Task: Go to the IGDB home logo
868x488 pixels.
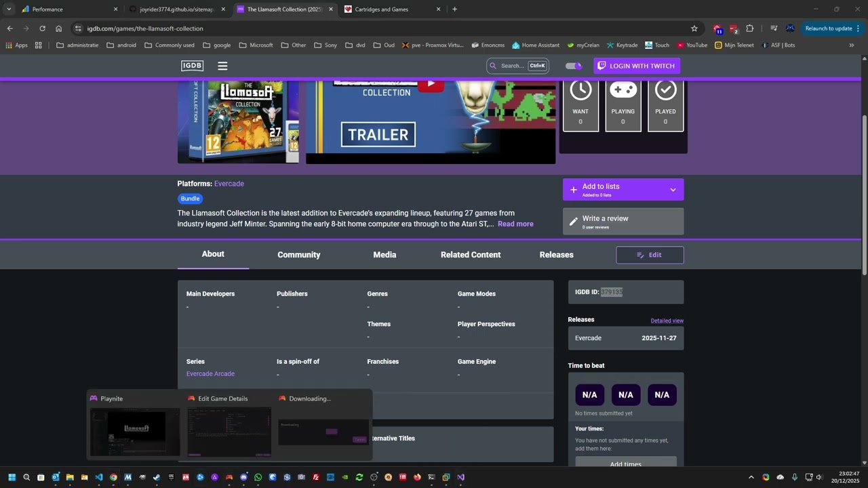Action: [193, 66]
